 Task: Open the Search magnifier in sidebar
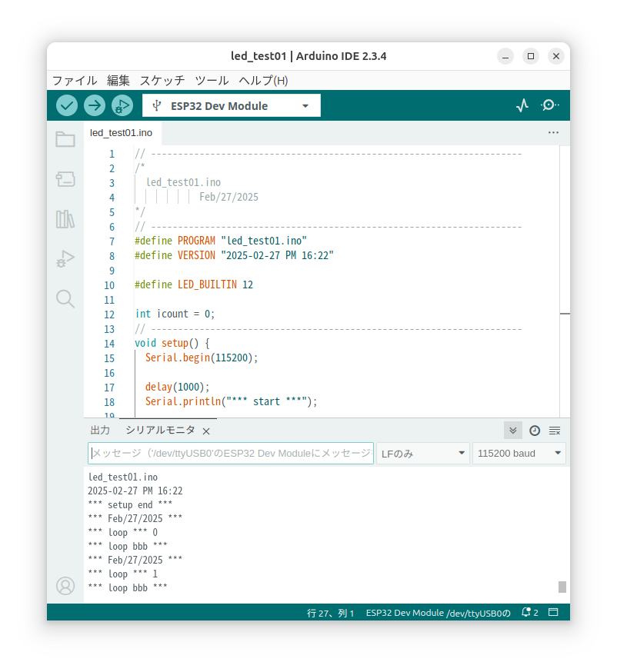click(x=65, y=299)
